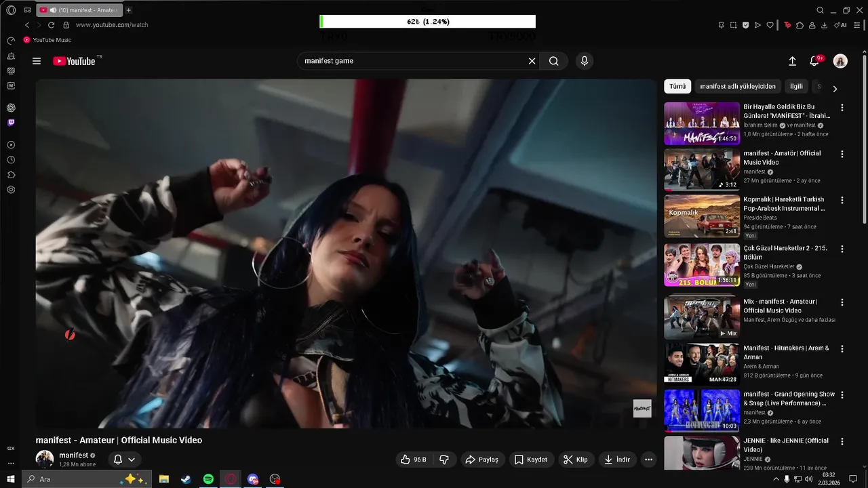The image size is (868, 488).
Task: Go back to the previous page
Action: click(27, 25)
